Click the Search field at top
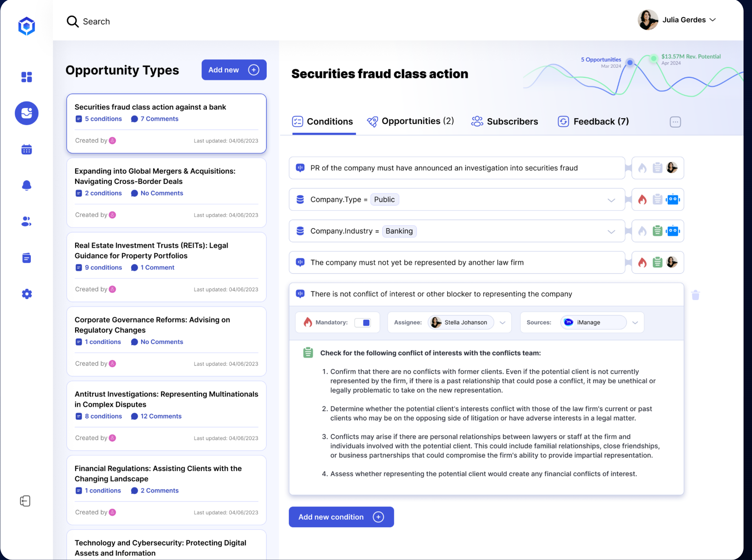This screenshot has height=560, width=752. (88, 21)
